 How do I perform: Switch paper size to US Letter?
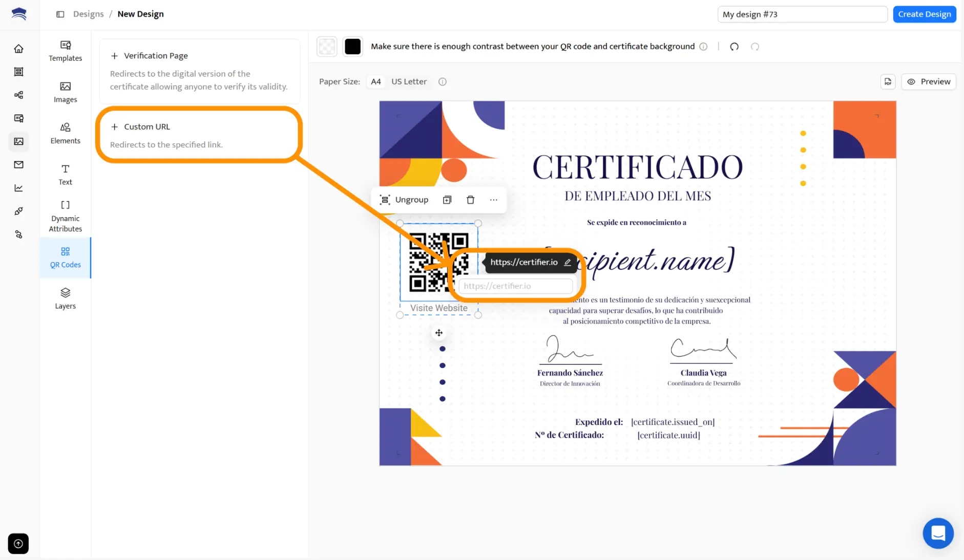pos(409,81)
